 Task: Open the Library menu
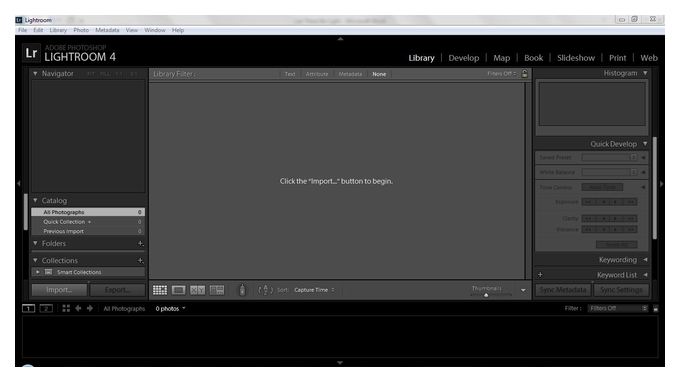tap(58, 30)
